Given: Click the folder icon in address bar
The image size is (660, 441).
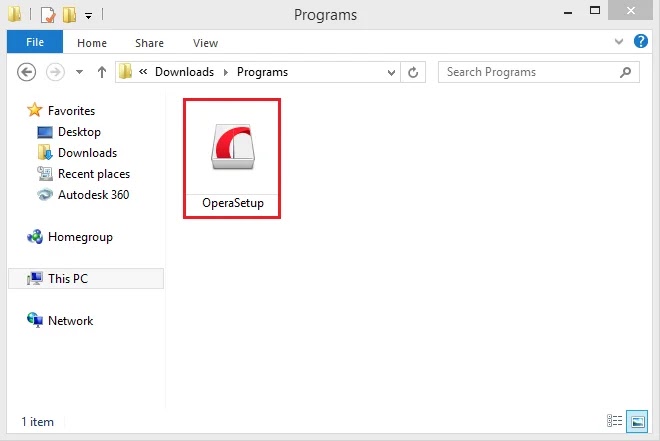Looking at the screenshot, I should coord(125,72).
